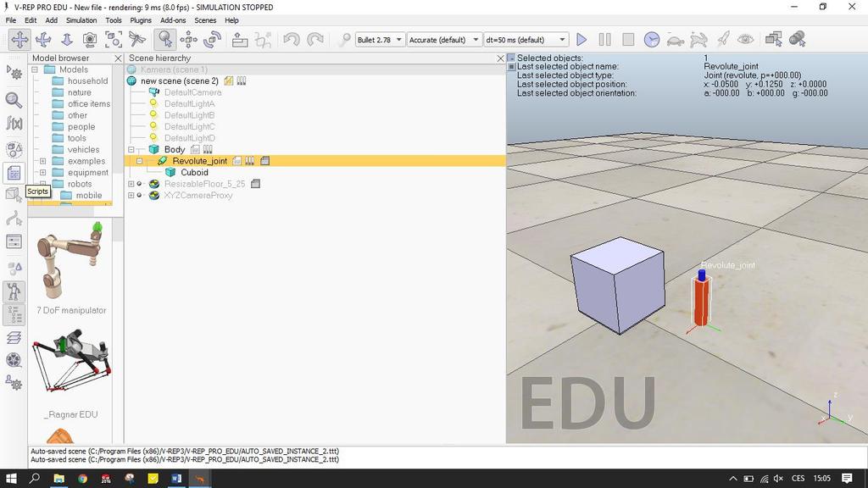Toggle the model browser sidebar icon
868x488 pixels.
click(14, 291)
